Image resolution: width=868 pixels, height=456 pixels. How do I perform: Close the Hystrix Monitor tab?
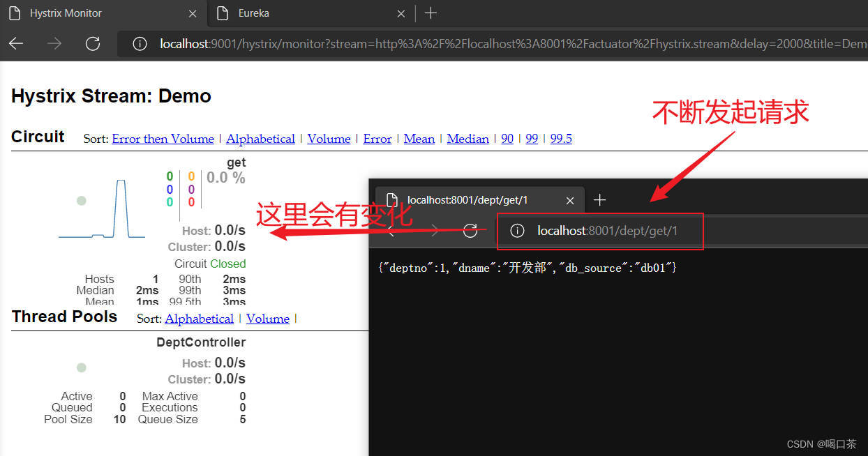tap(193, 13)
